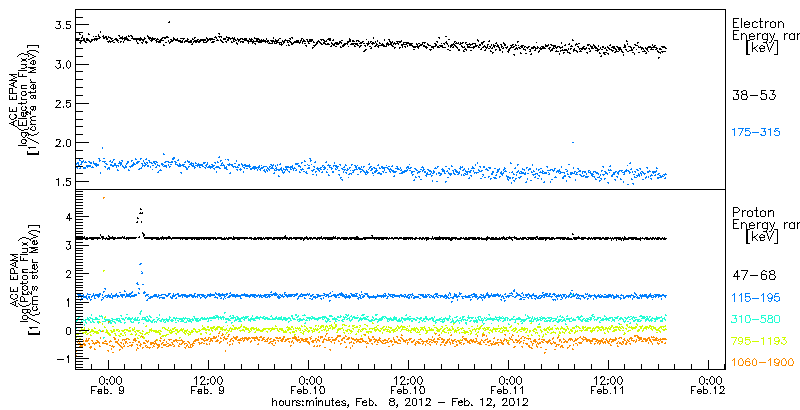
Task: Click the 2.5 tick label on electron axis
Action: click(61, 104)
